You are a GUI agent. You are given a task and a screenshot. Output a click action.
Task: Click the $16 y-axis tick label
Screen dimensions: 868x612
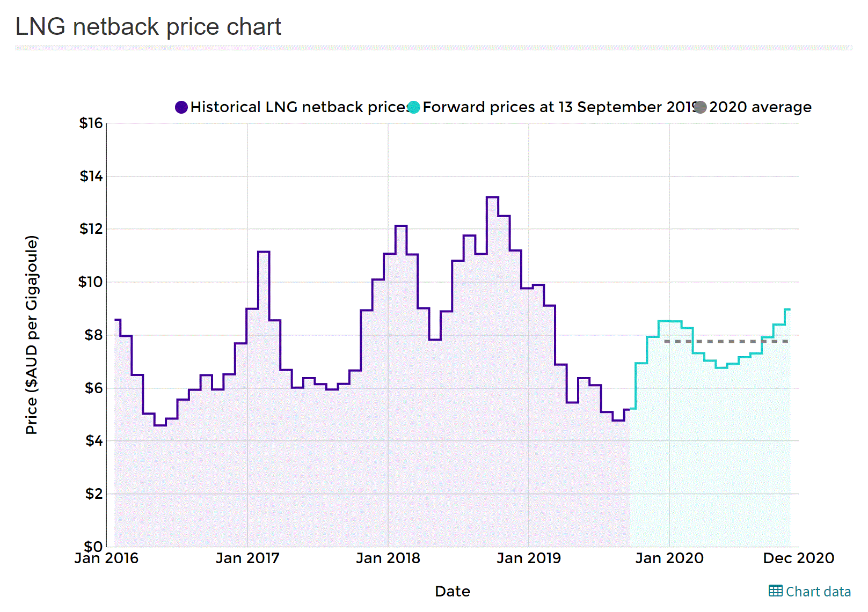(x=91, y=123)
